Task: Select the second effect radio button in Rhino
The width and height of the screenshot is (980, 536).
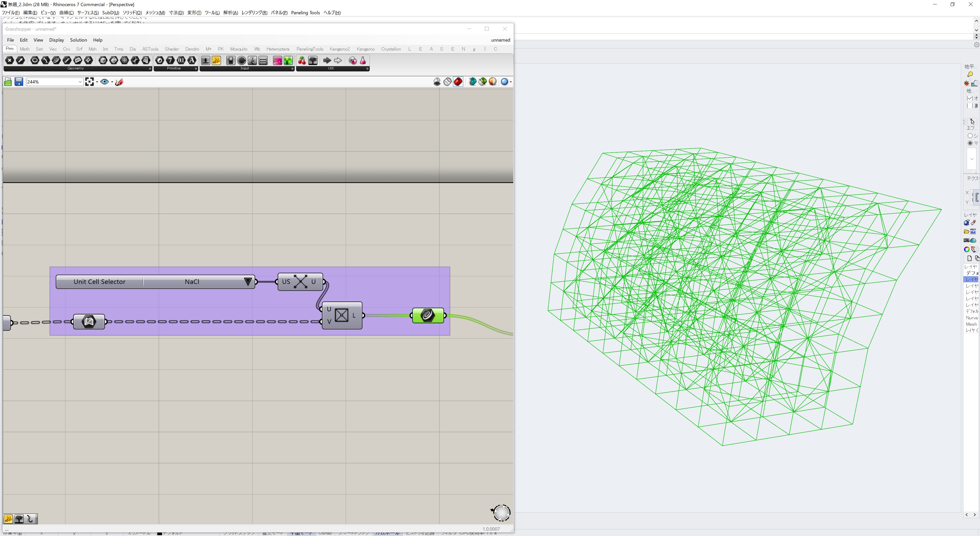Action: 970,143
